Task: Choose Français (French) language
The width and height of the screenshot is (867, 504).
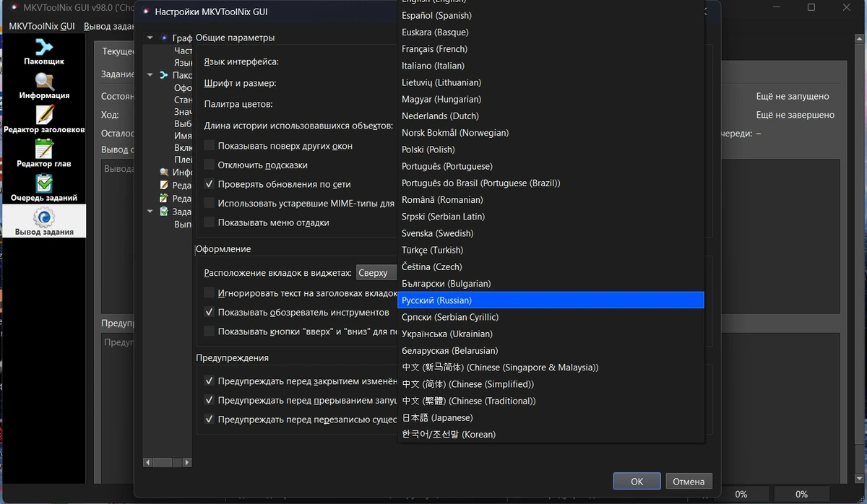Action: point(551,49)
